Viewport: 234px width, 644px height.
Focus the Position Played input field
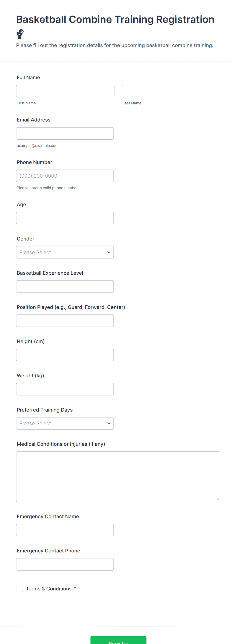pyautogui.click(x=65, y=321)
